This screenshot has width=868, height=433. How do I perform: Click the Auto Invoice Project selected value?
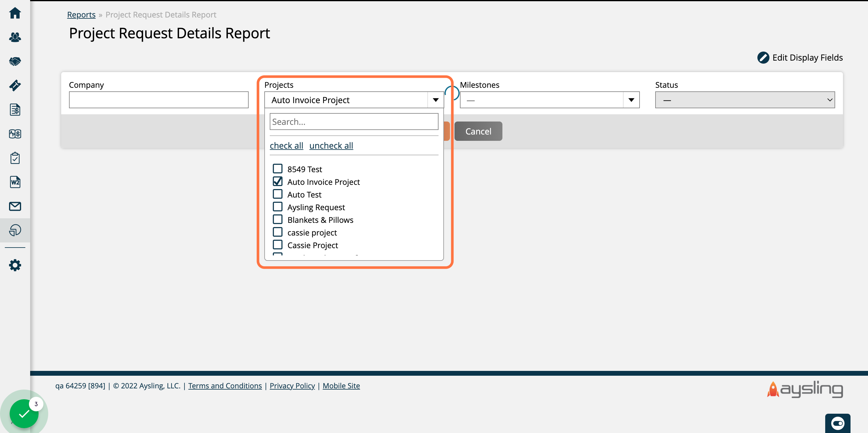[x=310, y=100]
